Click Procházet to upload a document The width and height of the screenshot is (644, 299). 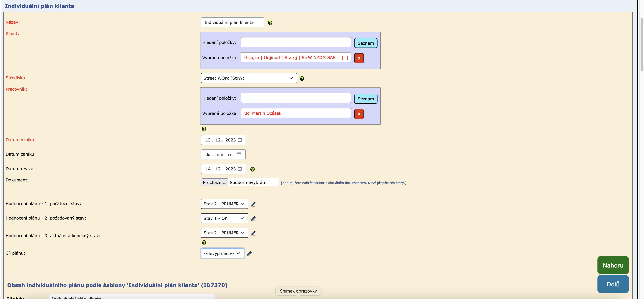click(214, 182)
